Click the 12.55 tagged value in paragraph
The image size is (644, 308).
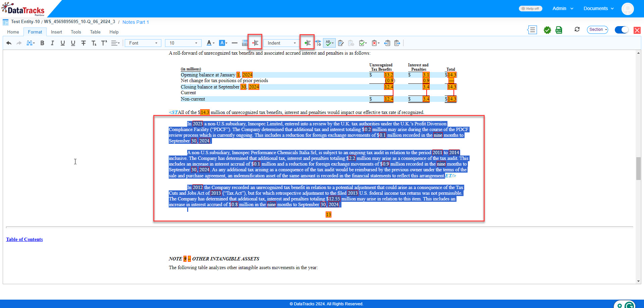(x=334, y=199)
